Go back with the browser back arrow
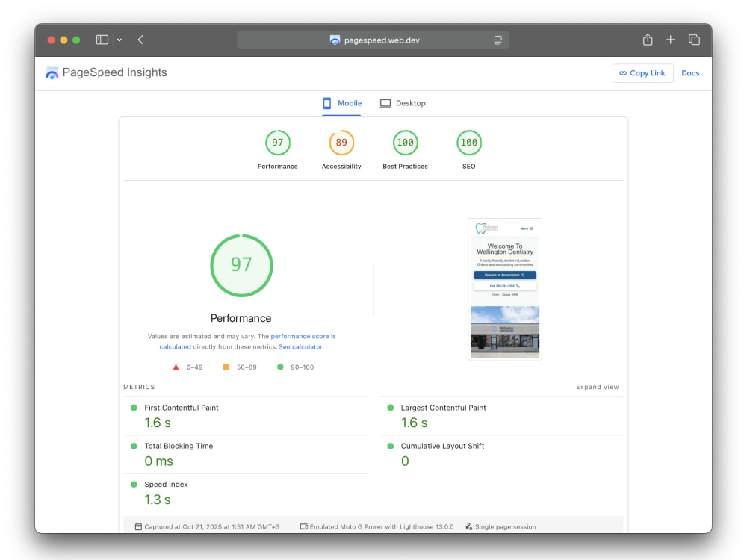This screenshot has width=747, height=560. point(140,40)
